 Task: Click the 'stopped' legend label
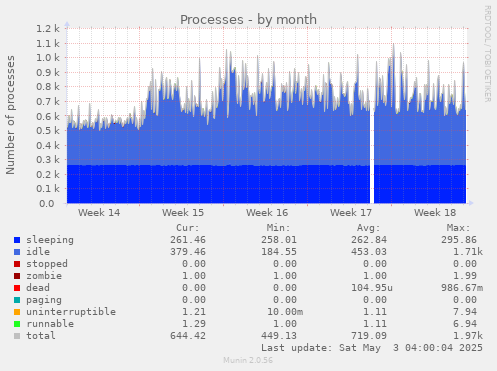47,264
